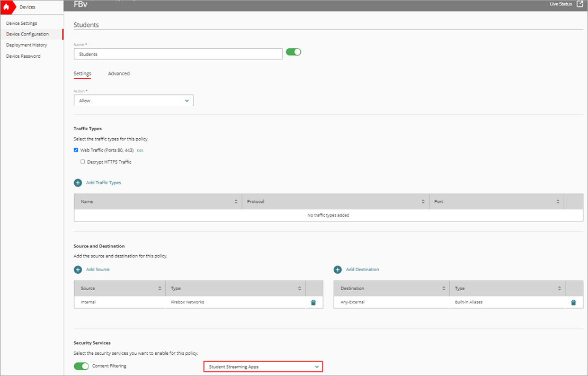Click the Add Source plus icon
588x376 pixels.
(x=78, y=269)
